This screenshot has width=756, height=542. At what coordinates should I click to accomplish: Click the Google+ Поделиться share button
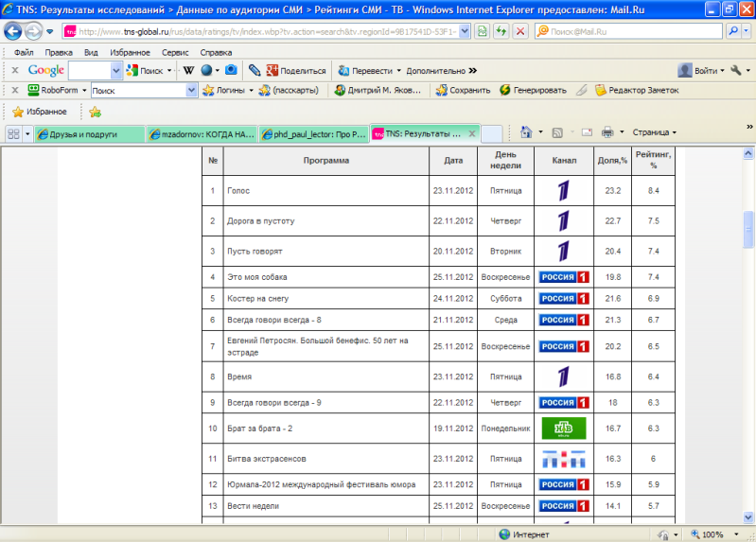pos(296,70)
